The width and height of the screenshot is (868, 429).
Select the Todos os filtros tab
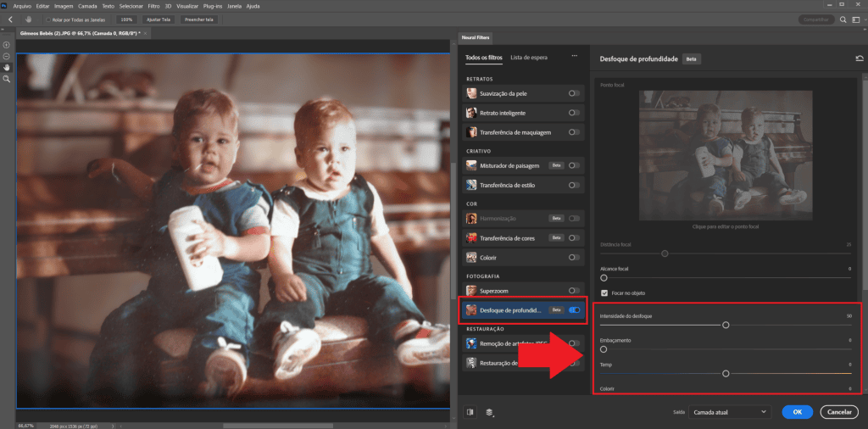[484, 57]
